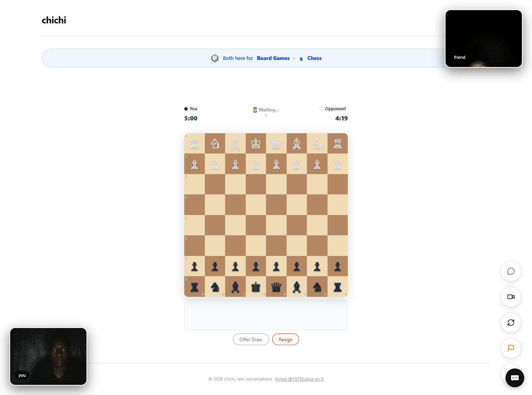Click the you video thumbnail
532x395 pixels.
[48, 356]
